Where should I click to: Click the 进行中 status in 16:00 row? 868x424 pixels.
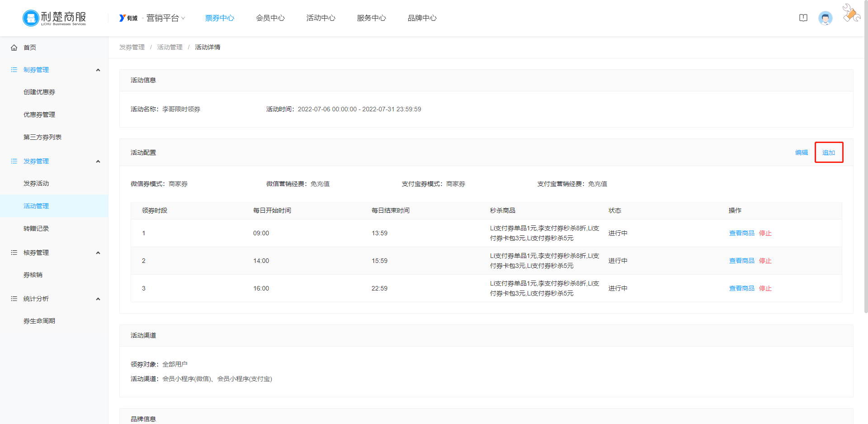point(618,288)
